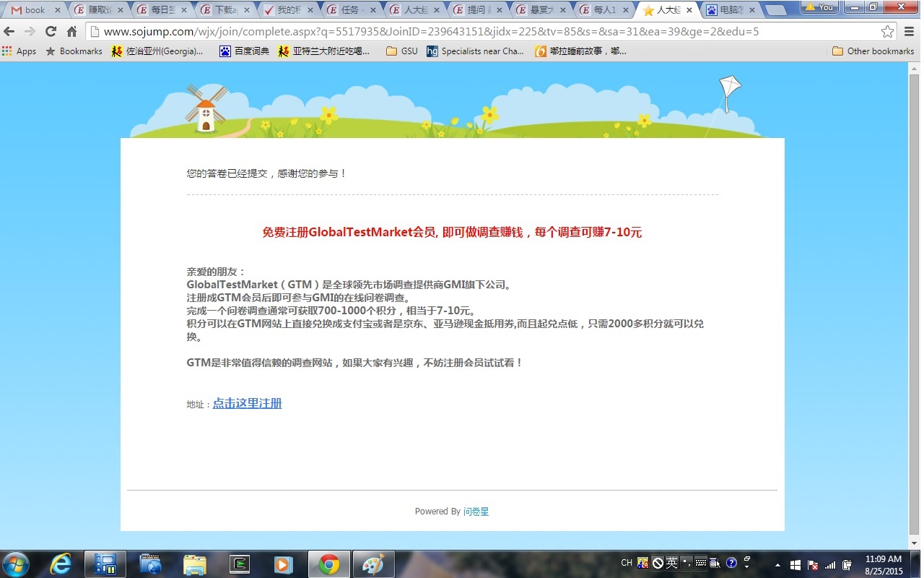Open the 佐治亚州(Georgia) bookmark
This screenshot has width=924, height=578.
pos(157,51)
